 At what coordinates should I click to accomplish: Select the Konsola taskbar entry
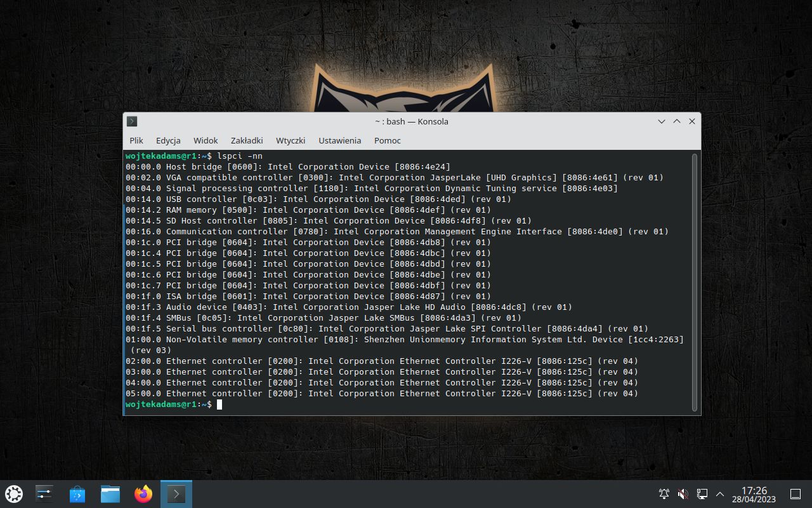176,493
